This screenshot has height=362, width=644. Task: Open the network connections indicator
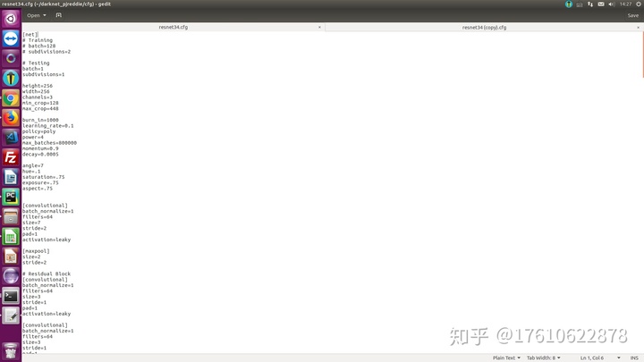point(590,4)
